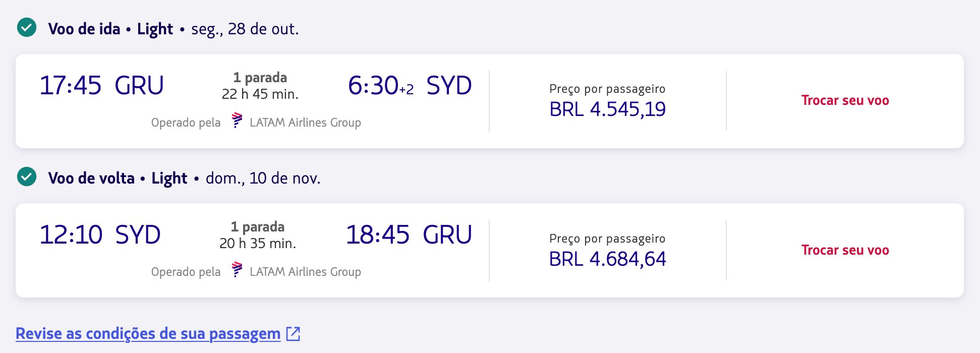The width and height of the screenshot is (980, 353).
Task: Select the outbound price BRL 4.545,19
Action: pos(607,109)
